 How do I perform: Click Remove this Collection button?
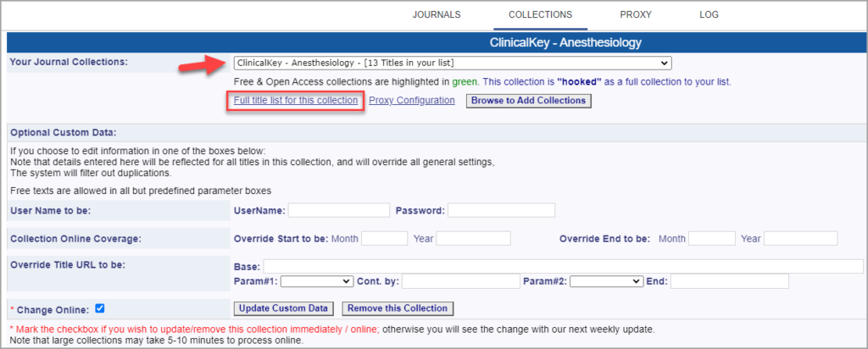click(398, 308)
